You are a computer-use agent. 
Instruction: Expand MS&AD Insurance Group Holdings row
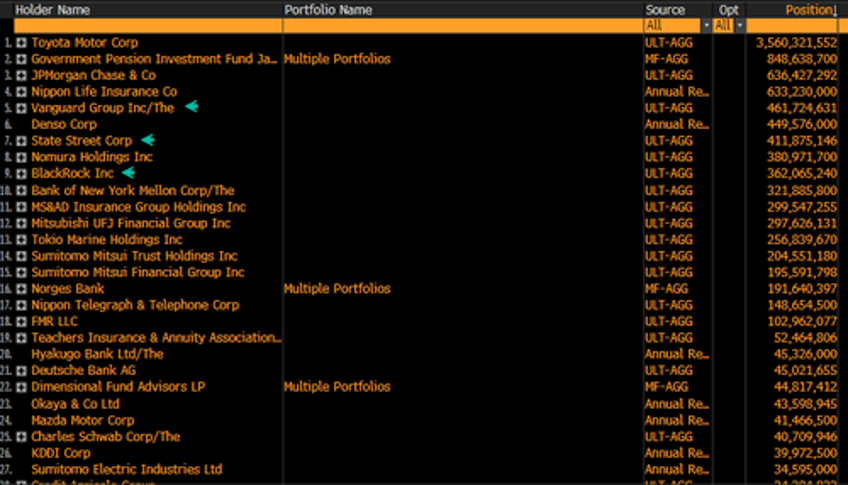click(x=21, y=207)
